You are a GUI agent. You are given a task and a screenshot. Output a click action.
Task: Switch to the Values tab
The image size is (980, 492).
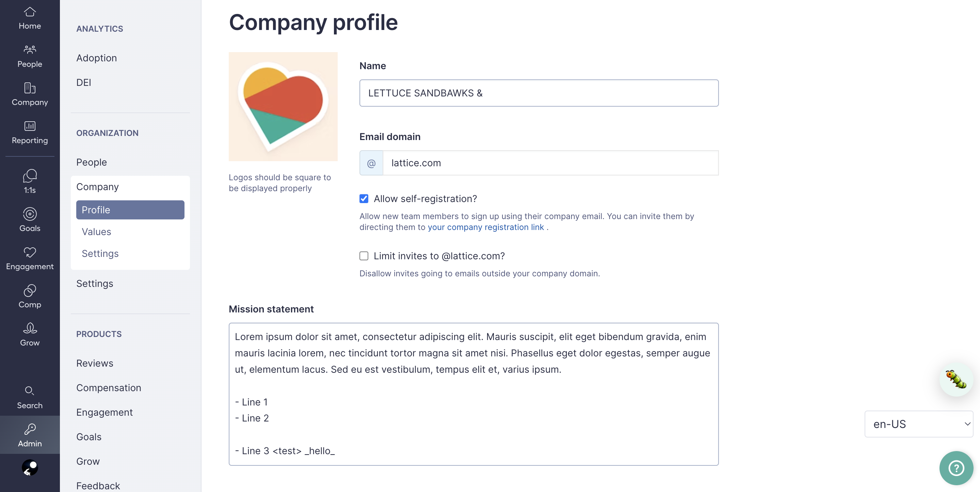[x=96, y=232]
